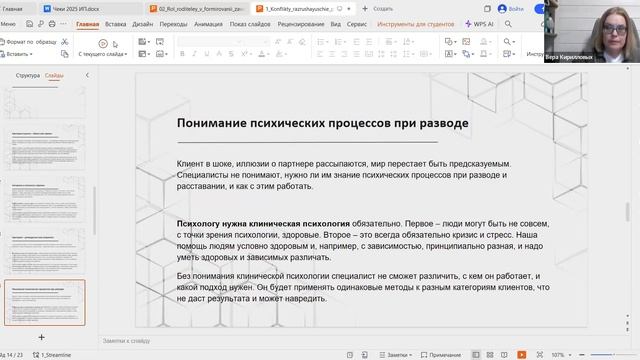The height and width of the screenshot is (360, 640).
Task: Switch to Reading view icon
Action: 504,355
